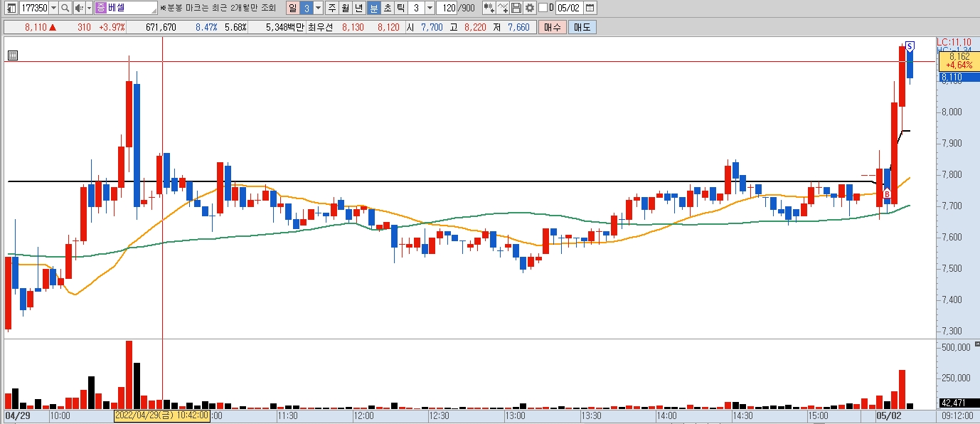Click the add line chart icon
Image resolution: width=980 pixels, height=424 pixels.
tap(503, 9)
